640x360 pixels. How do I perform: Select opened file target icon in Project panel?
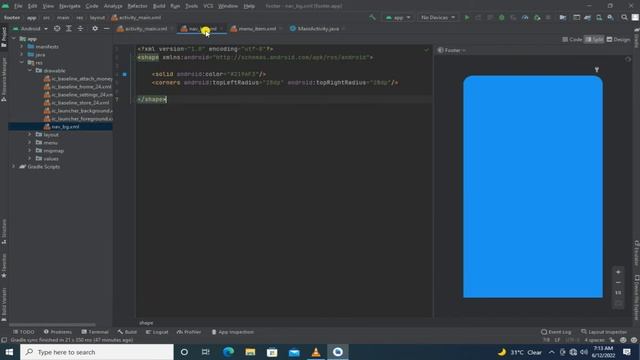click(x=57, y=29)
